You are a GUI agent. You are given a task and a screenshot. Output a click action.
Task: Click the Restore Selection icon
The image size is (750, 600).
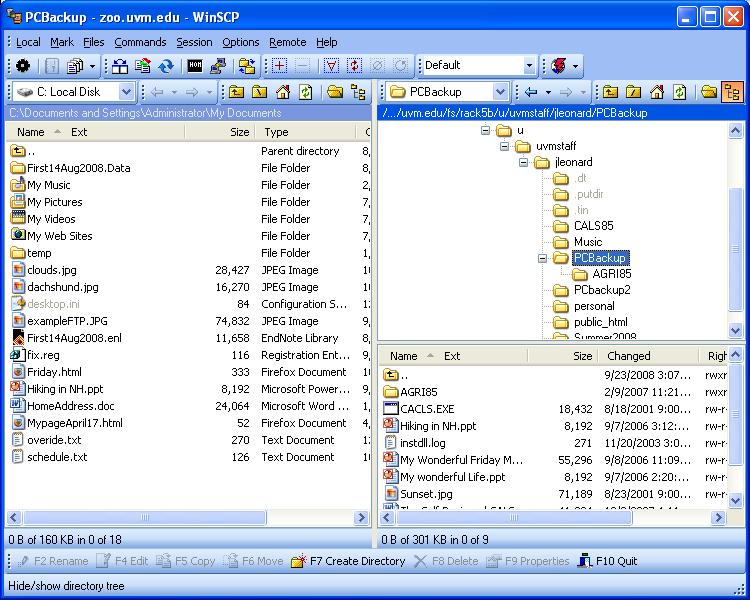[x=401, y=66]
